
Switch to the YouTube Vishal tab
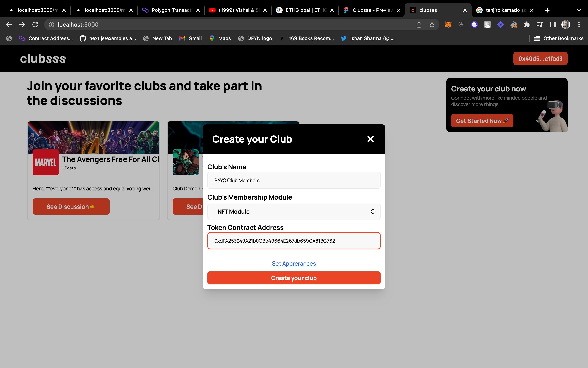[x=238, y=10]
